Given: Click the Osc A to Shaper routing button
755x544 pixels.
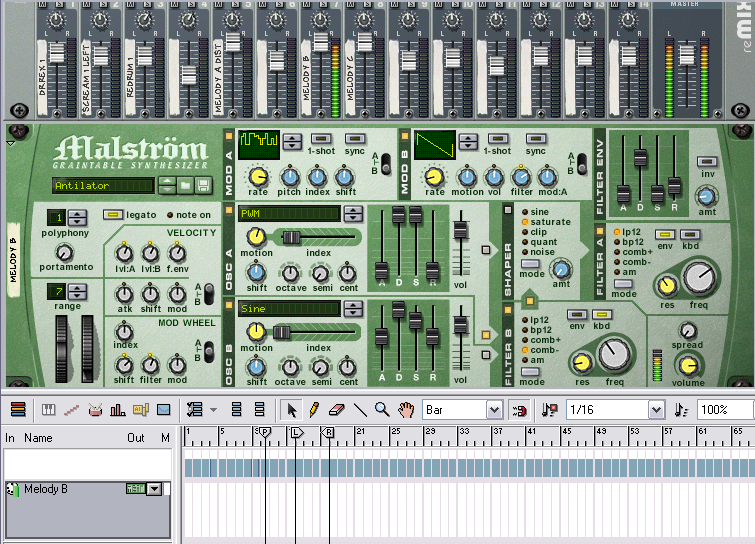Looking at the screenshot, I should click(486, 250).
